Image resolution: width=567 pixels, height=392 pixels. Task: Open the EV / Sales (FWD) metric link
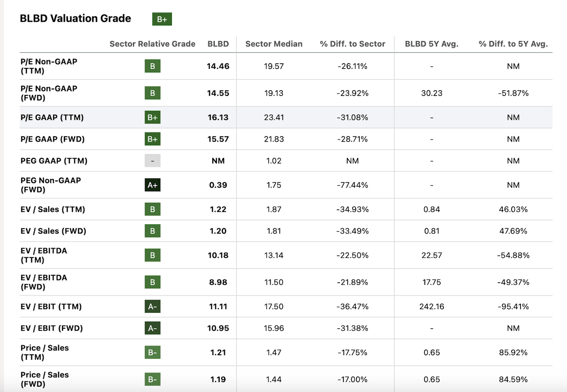tap(53, 231)
